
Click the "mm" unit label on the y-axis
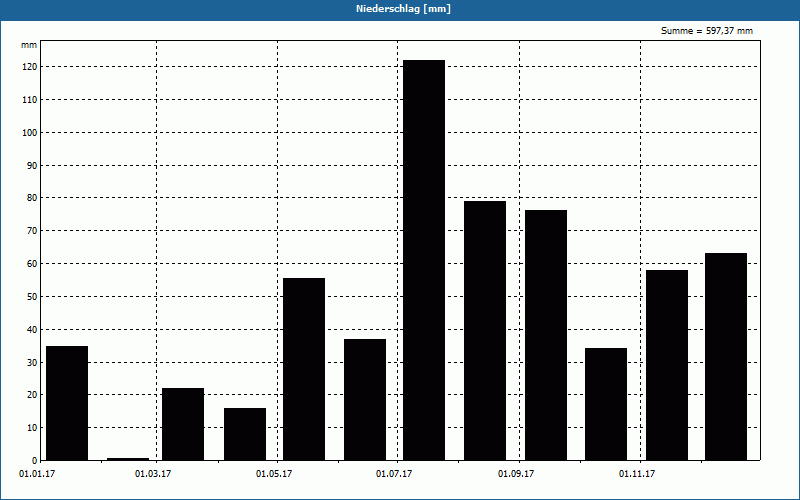coord(29,45)
